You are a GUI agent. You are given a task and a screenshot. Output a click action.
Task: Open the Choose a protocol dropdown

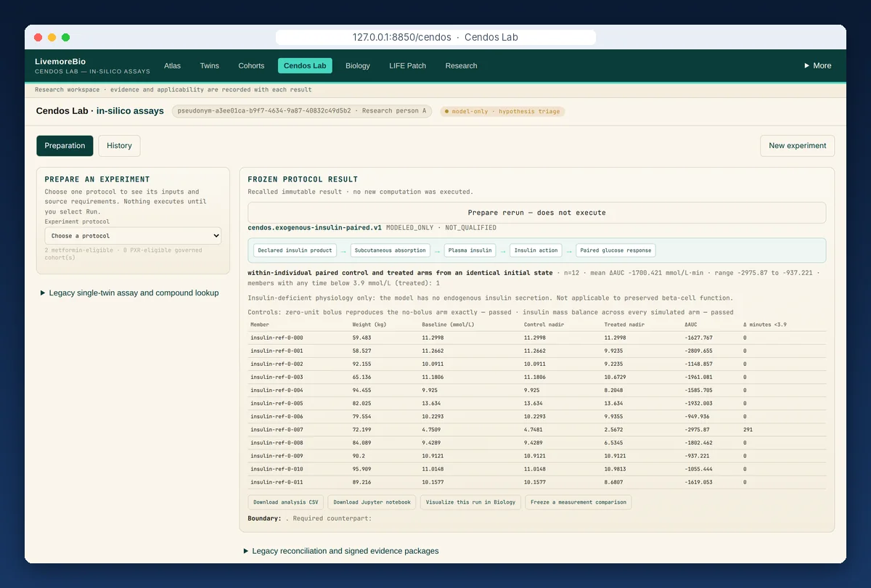click(x=133, y=236)
